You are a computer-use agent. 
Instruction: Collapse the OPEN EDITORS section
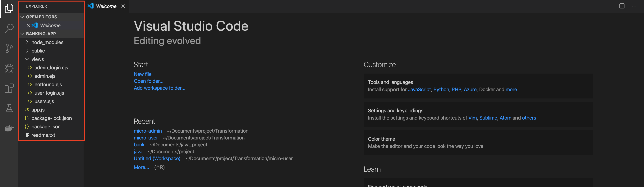coord(22,17)
